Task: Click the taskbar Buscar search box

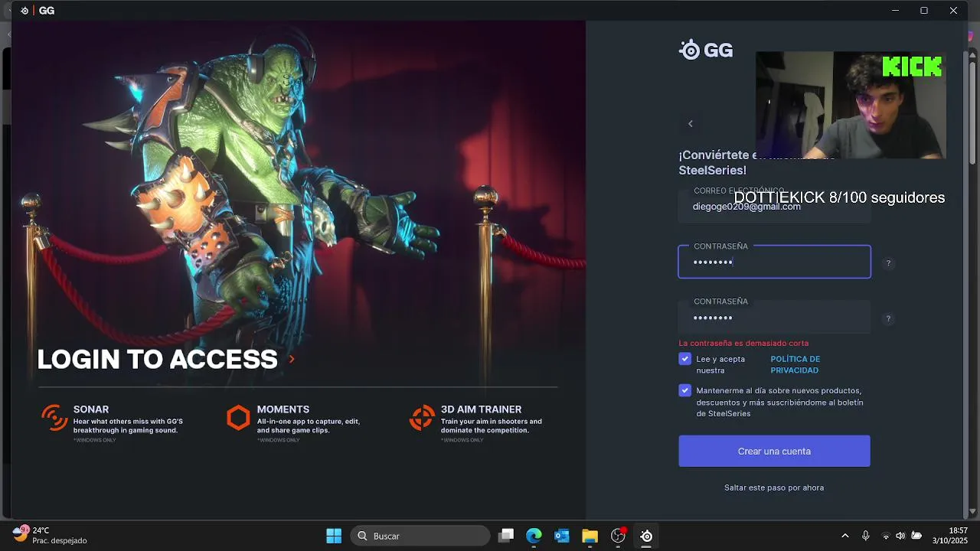Action: (420, 536)
